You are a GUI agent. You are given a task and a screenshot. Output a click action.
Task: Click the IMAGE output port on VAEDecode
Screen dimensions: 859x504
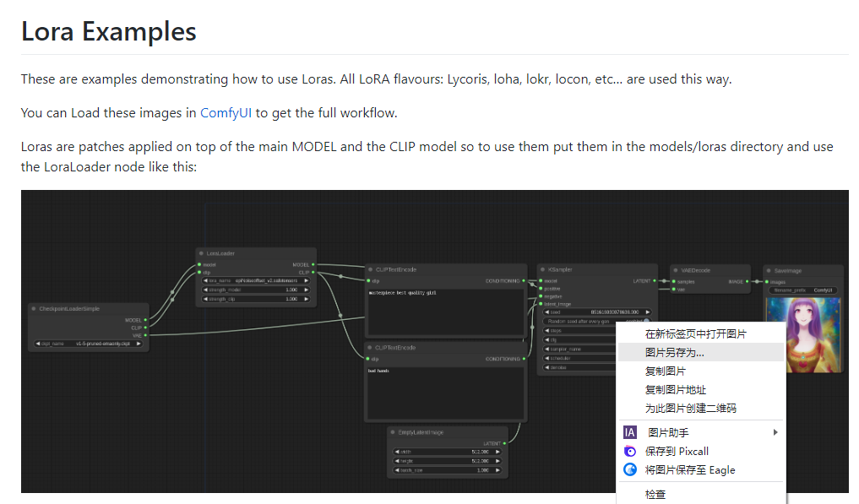747,282
